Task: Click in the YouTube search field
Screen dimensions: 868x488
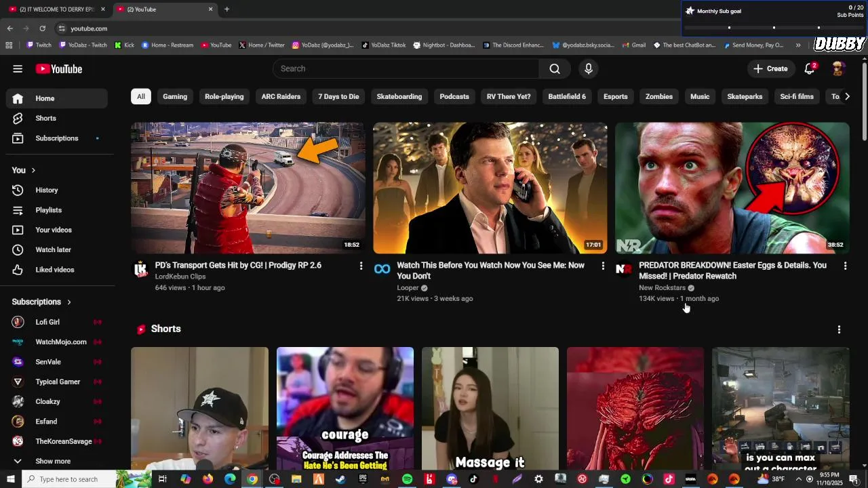Action: [x=407, y=68]
